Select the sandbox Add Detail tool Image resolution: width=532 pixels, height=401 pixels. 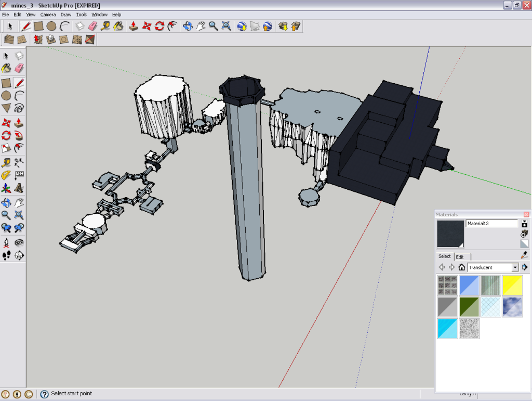pos(77,40)
